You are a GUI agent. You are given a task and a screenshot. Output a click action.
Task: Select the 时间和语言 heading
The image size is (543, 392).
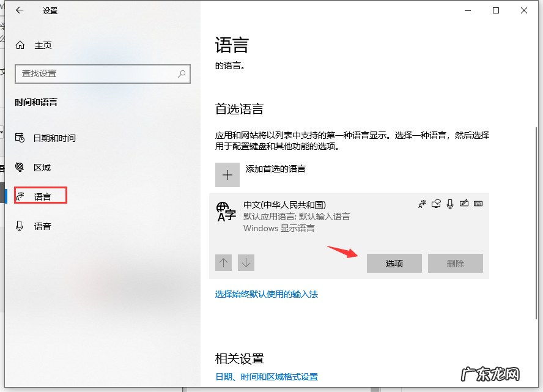point(38,102)
